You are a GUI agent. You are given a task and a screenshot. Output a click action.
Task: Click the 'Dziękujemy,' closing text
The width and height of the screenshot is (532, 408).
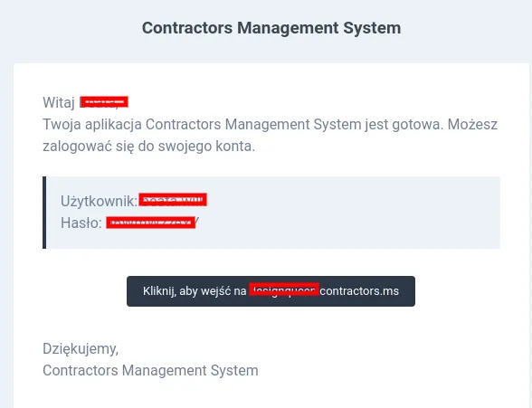(x=81, y=349)
